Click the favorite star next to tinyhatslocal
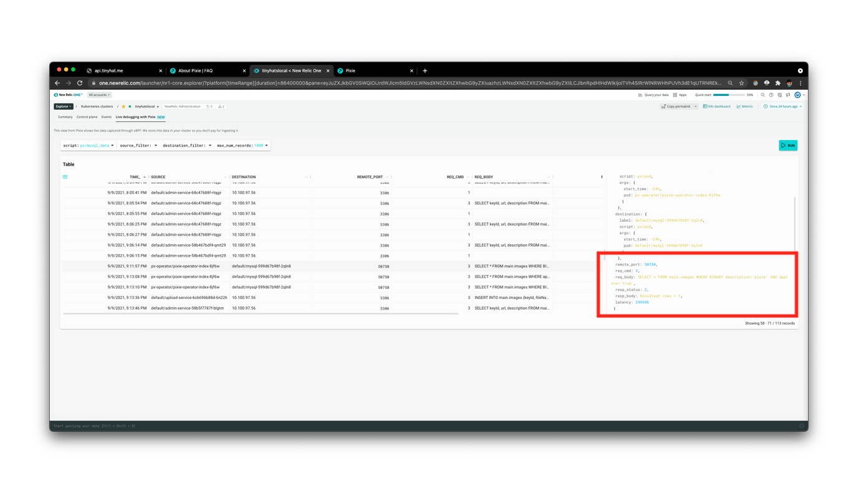 click(x=123, y=106)
